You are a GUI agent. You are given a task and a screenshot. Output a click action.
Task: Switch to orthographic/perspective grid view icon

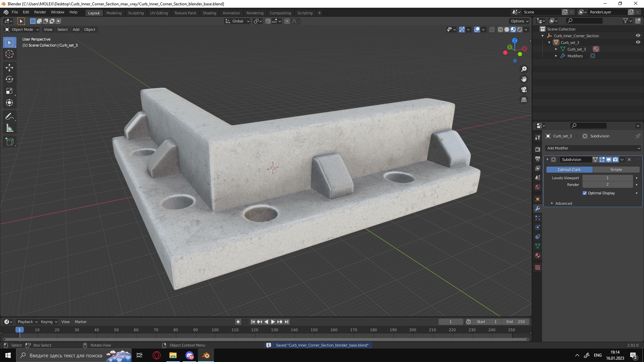524,100
